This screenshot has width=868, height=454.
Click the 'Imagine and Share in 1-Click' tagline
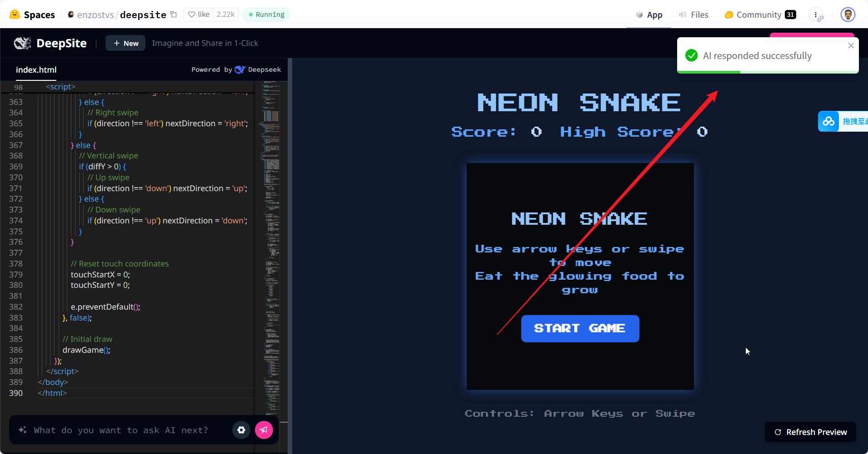tap(205, 43)
